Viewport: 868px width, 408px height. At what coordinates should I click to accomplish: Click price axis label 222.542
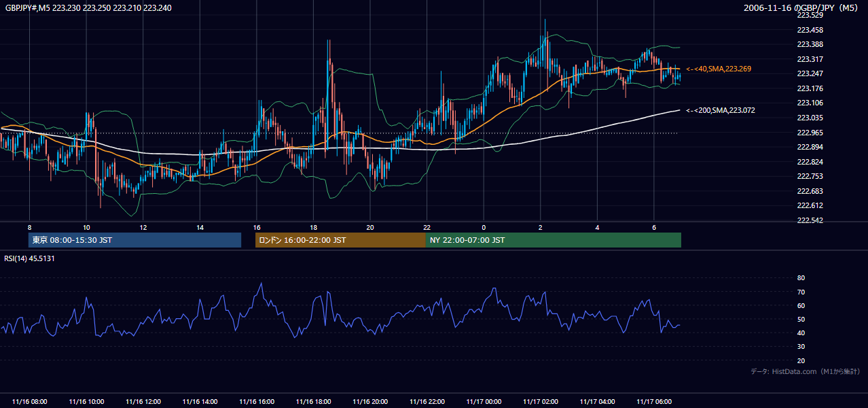(810, 220)
